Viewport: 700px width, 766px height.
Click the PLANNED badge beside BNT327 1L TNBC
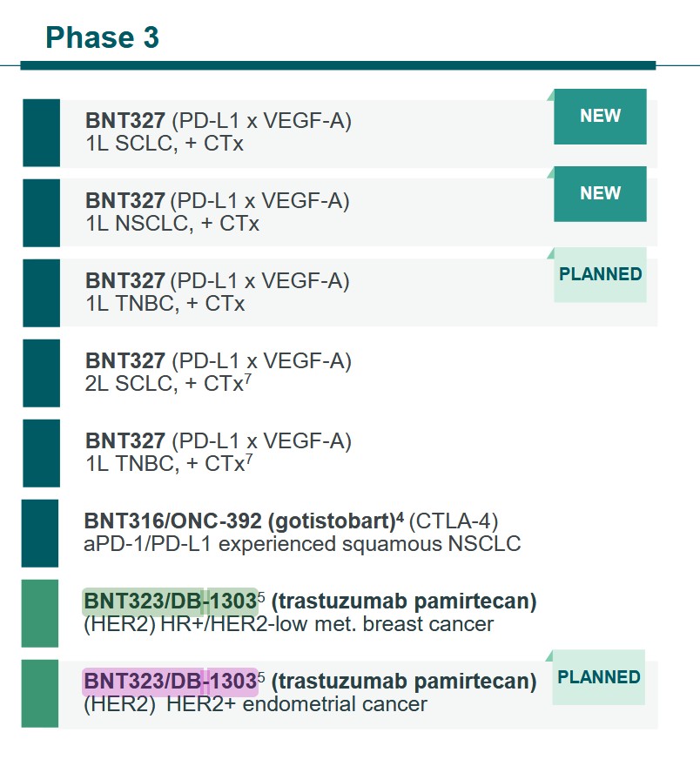(600, 275)
